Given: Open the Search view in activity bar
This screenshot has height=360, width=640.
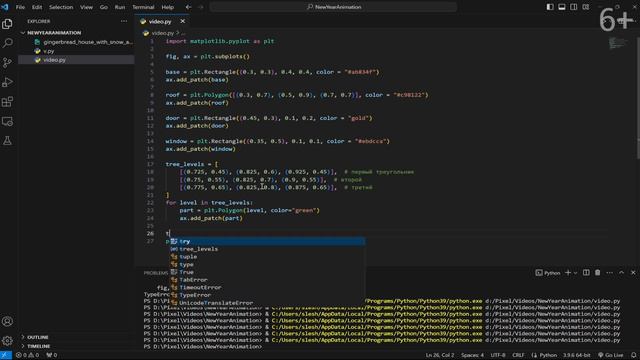Looking at the screenshot, I should (x=7, y=43).
